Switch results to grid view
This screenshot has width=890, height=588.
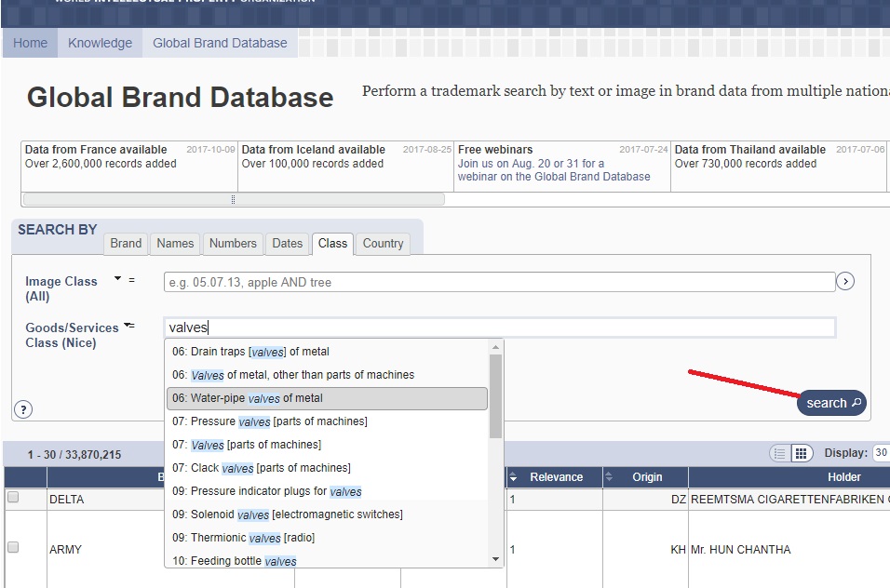(x=801, y=454)
